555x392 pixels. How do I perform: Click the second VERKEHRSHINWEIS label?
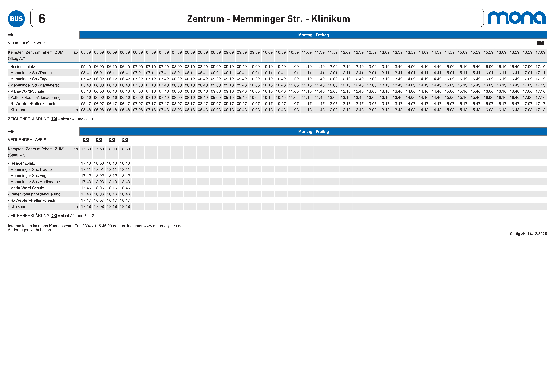[x=27, y=140]
